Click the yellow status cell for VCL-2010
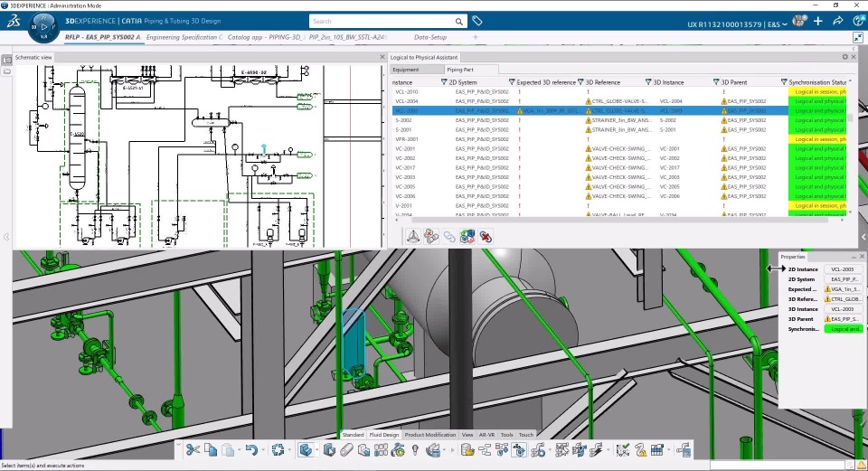 point(817,92)
